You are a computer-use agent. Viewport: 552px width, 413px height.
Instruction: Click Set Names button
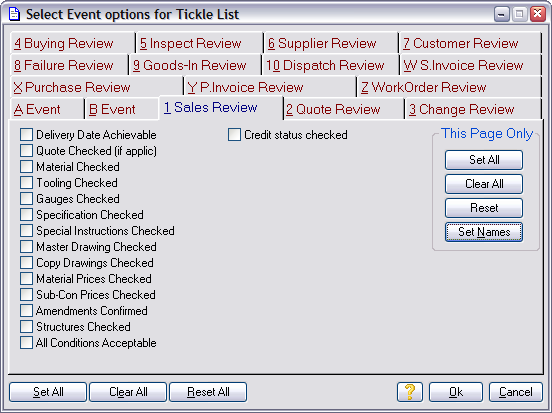tap(484, 232)
